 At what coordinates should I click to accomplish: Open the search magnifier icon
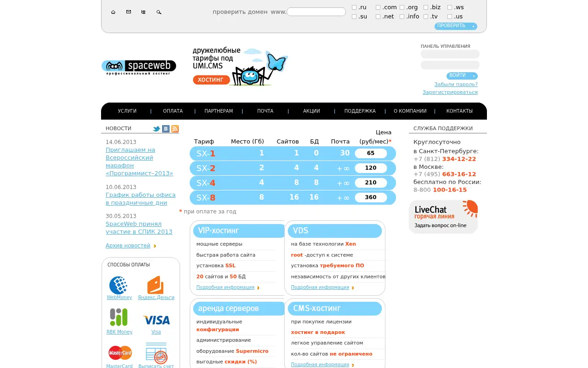(x=159, y=12)
